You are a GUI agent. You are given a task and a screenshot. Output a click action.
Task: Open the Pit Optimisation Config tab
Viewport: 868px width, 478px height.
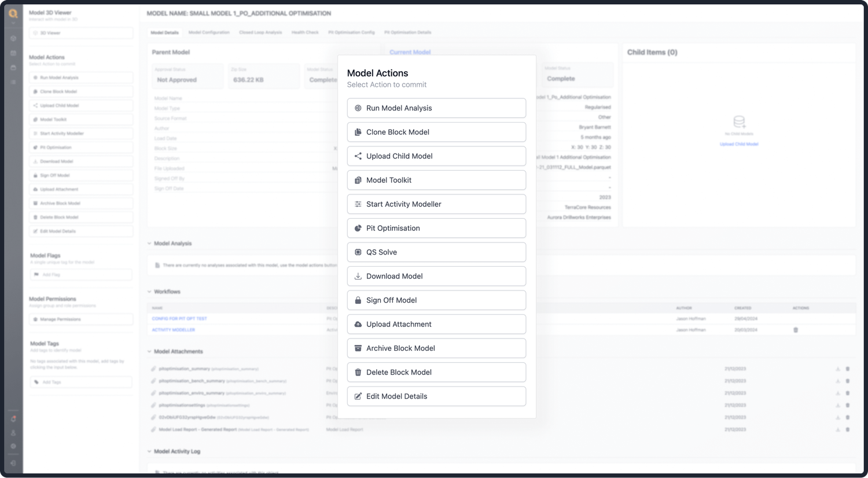(x=351, y=32)
